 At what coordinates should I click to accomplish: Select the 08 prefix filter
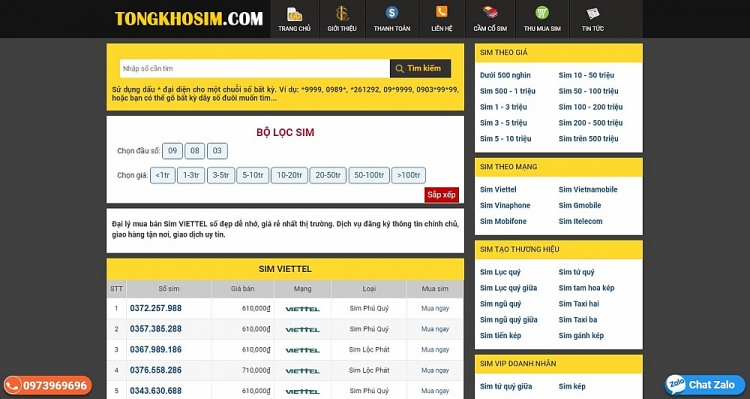(195, 151)
